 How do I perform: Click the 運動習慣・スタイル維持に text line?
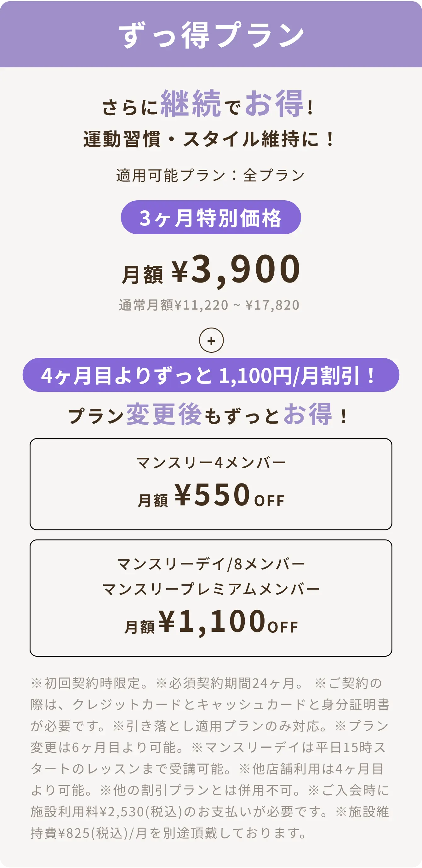coord(209,139)
